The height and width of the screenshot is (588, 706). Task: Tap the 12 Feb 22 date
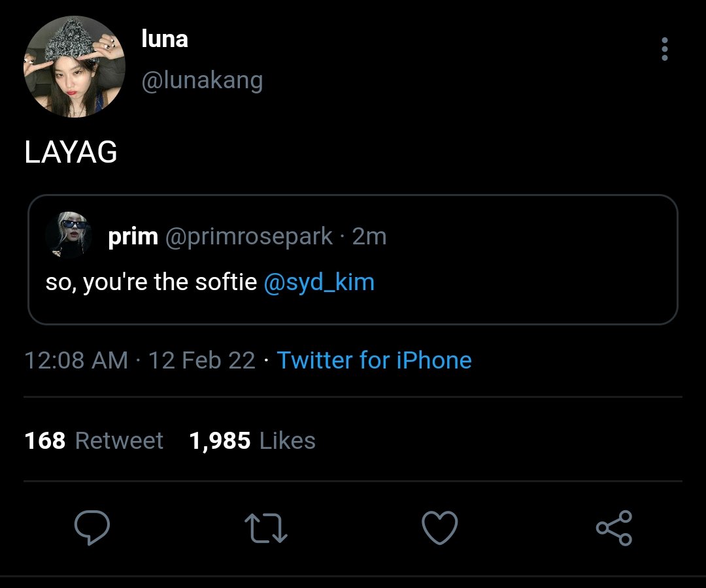tap(201, 360)
